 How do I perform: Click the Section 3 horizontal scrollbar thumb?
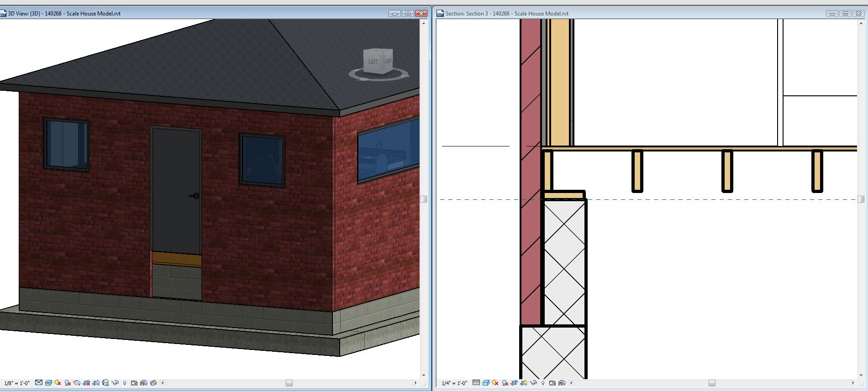click(712, 383)
